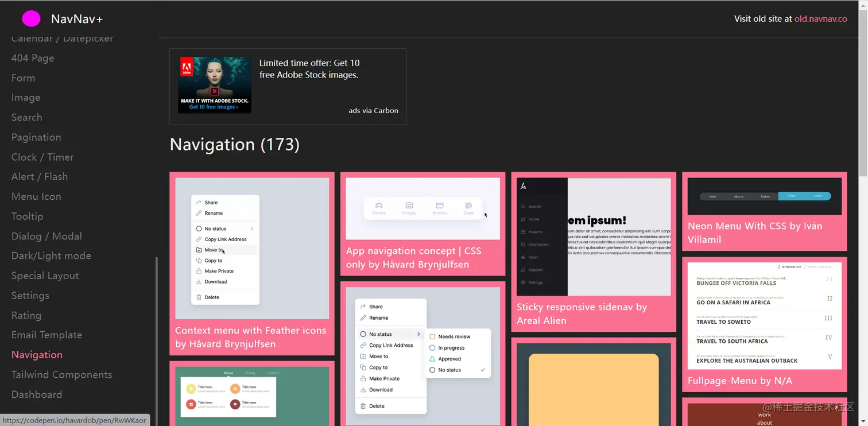This screenshot has height=426, width=868.
Task: Click the 'Navigation (173)' heading
Action: click(x=235, y=144)
